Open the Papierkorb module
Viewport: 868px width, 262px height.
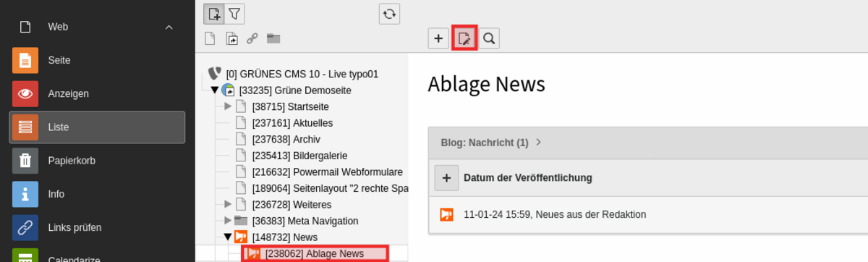pyautogui.click(x=97, y=160)
